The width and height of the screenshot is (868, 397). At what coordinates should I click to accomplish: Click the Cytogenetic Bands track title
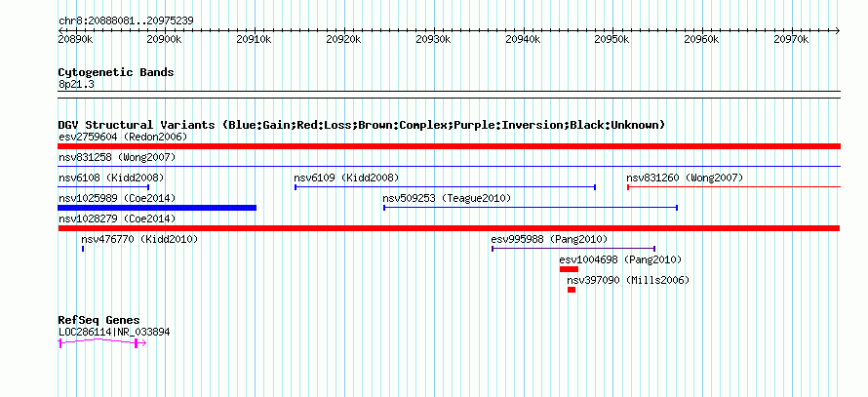116,72
